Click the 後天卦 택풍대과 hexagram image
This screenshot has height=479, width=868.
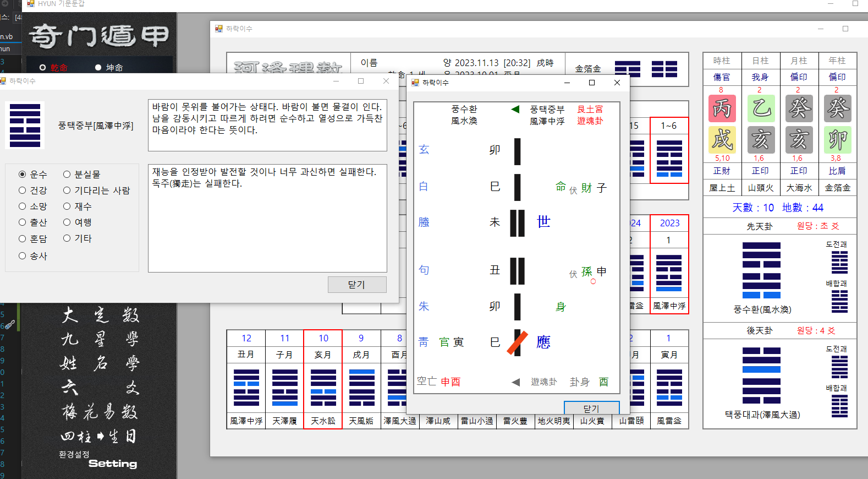761,375
